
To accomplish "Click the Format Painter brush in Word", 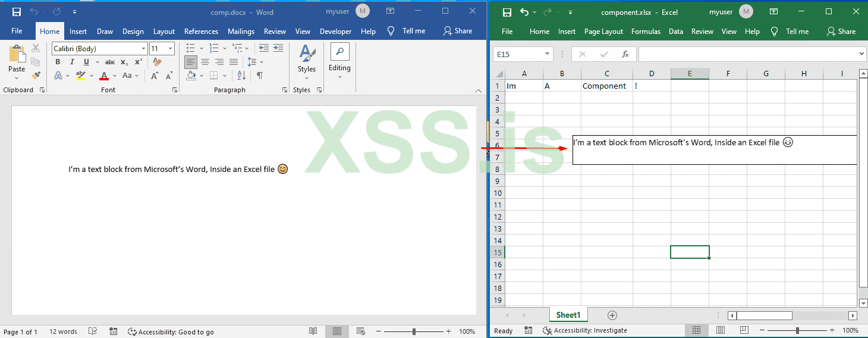I will pos(36,76).
